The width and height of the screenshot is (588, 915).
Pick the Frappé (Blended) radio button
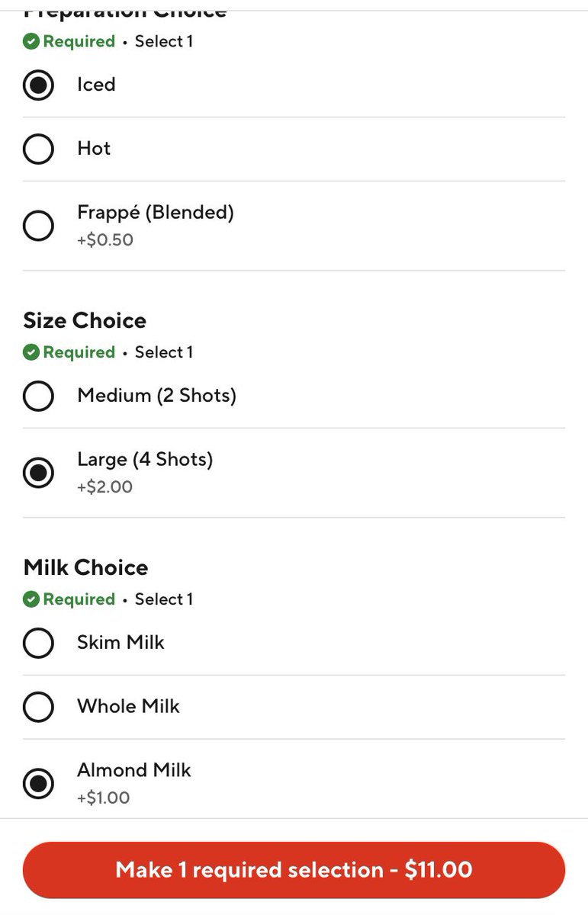point(38,226)
